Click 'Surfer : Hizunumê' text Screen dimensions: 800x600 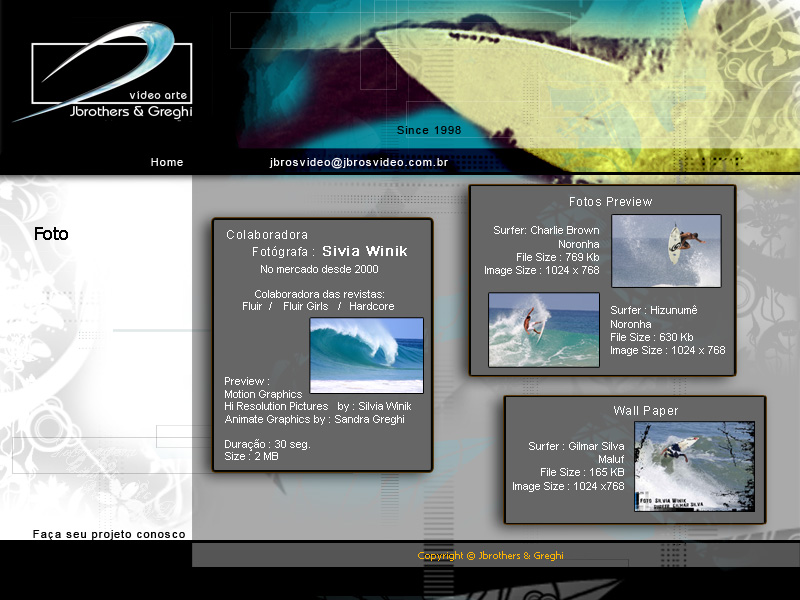tap(654, 310)
